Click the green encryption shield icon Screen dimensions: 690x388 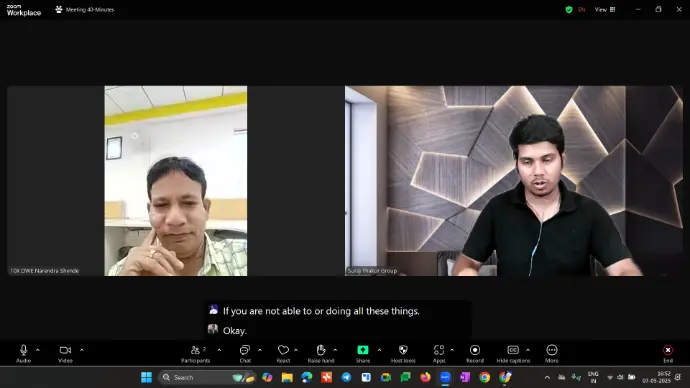tap(569, 9)
